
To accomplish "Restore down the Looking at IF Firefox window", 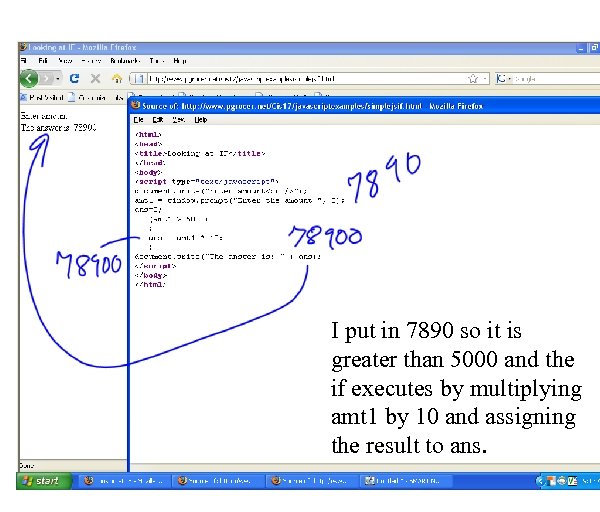I will [x=594, y=48].
